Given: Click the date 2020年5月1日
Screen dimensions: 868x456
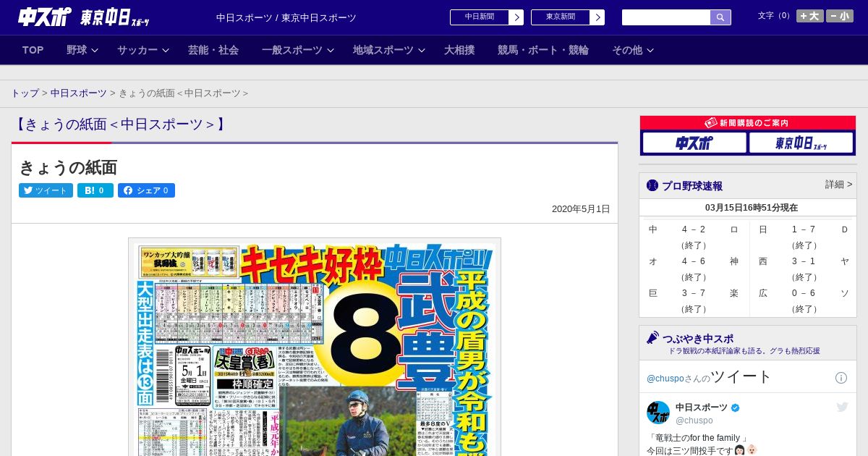Looking at the screenshot, I should coord(581,209).
